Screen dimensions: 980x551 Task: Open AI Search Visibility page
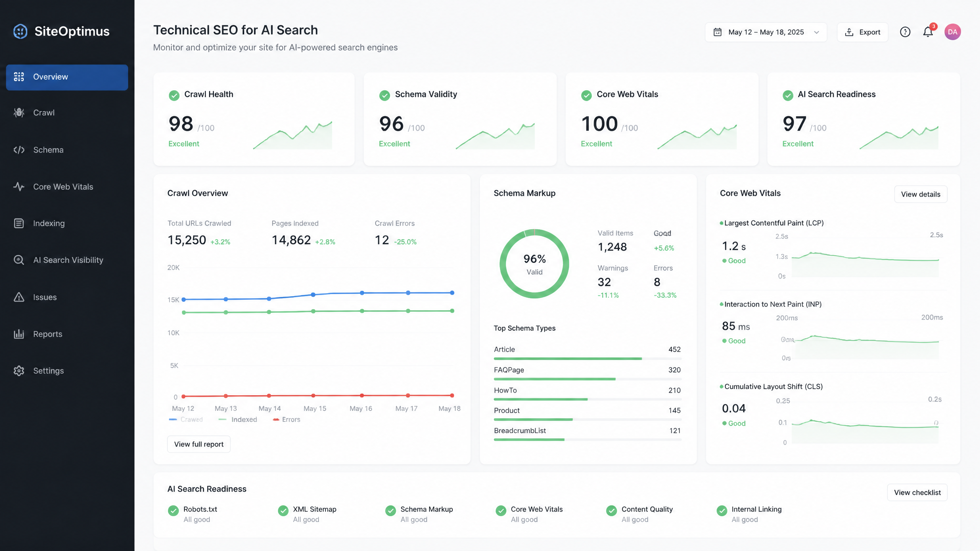(x=67, y=260)
